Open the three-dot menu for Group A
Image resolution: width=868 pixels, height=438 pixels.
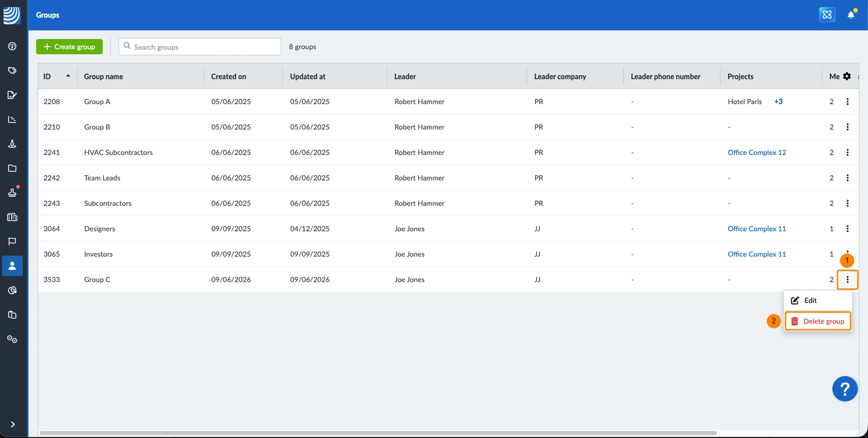847,101
